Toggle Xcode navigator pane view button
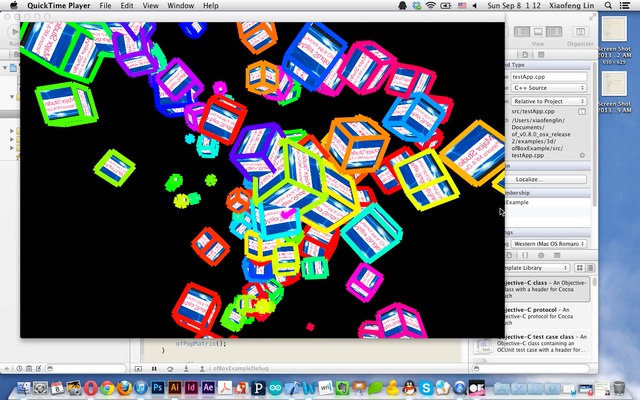Image resolution: width=640 pixels, height=400 pixels. pos(522,31)
